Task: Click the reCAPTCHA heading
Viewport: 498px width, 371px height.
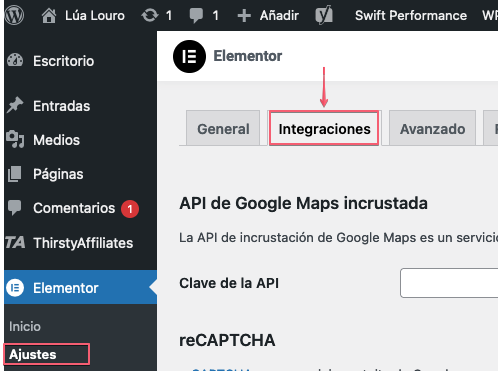Action: point(227,340)
